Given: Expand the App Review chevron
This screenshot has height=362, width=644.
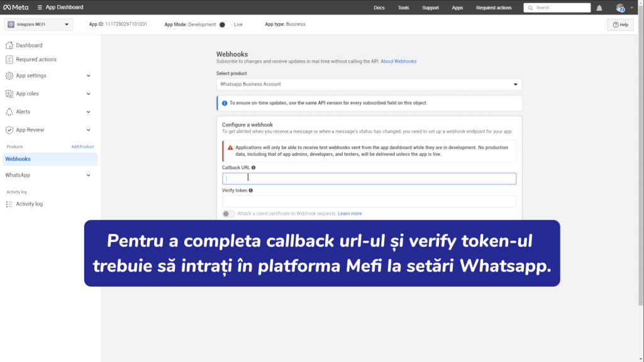Looking at the screenshot, I should tap(88, 129).
